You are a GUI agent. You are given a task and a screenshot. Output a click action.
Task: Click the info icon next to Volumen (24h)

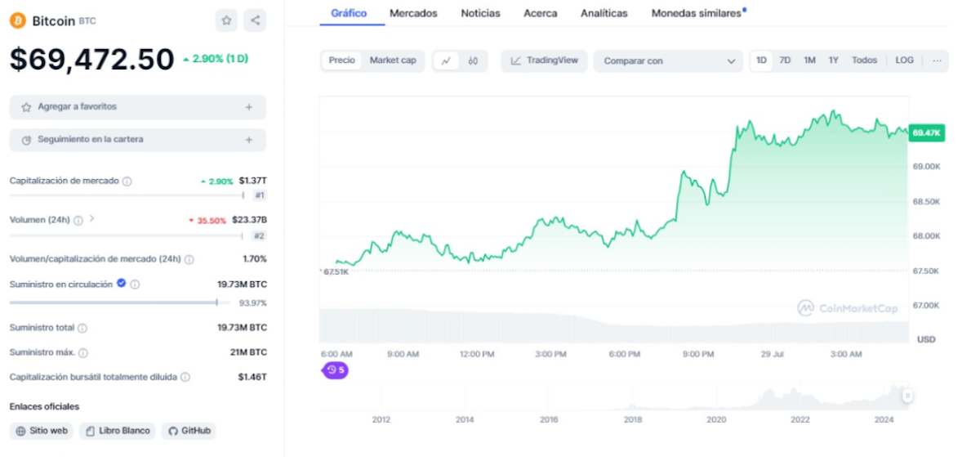78,220
